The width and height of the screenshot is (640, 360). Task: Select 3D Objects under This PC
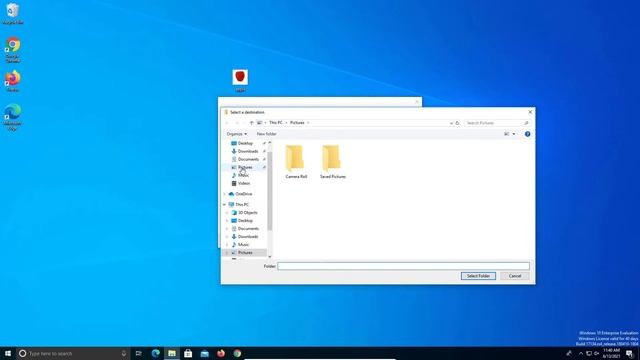(247, 213)
